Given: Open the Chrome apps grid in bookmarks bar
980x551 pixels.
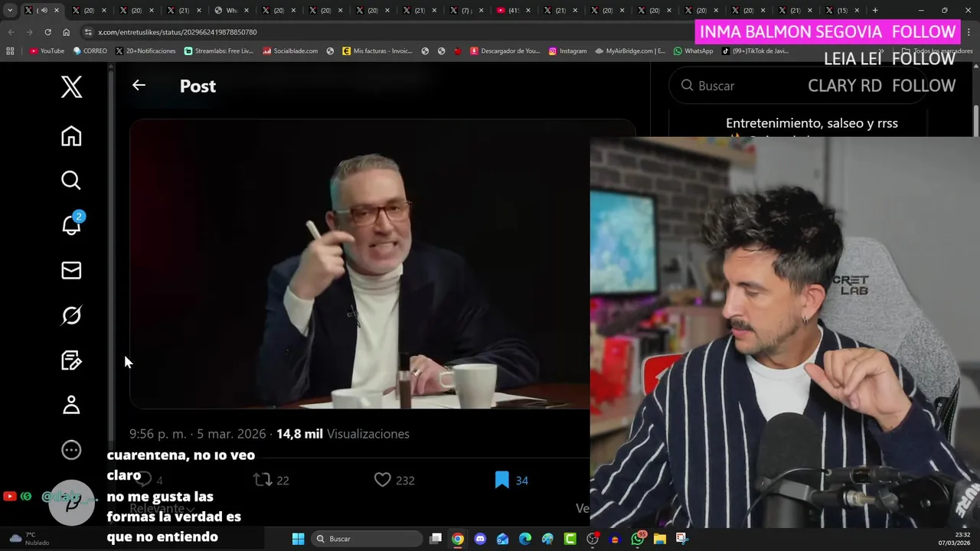Looking at the screenshot, I should pos(10,51).
